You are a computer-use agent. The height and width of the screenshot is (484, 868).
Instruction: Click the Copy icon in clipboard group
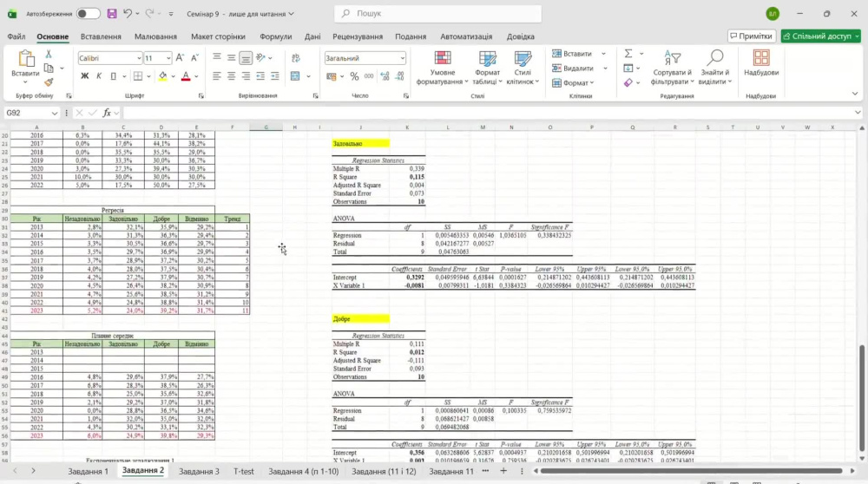(x=49, y=68)
